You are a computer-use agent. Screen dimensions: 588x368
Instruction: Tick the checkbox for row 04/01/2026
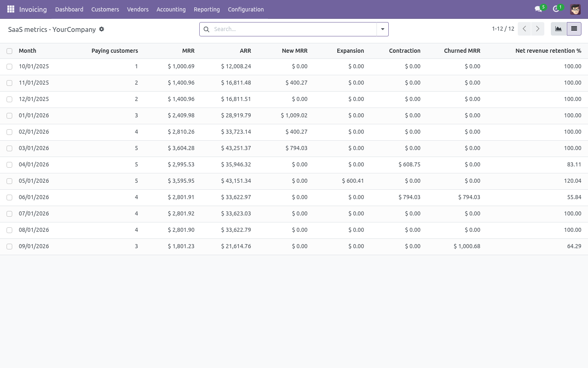tap(9, 165)
